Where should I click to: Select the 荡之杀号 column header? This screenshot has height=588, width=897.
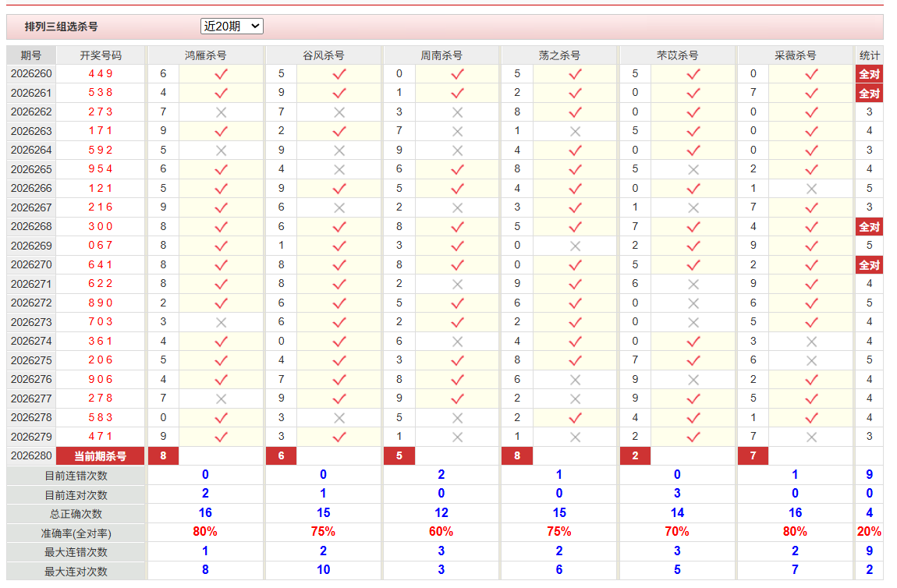point(559,55)
